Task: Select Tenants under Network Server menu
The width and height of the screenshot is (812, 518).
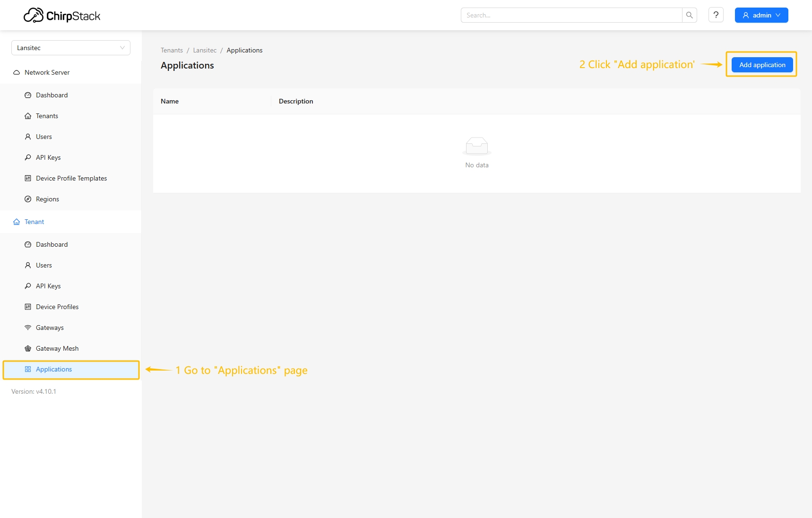Action: pyautogui.click(x=47, y=116)
